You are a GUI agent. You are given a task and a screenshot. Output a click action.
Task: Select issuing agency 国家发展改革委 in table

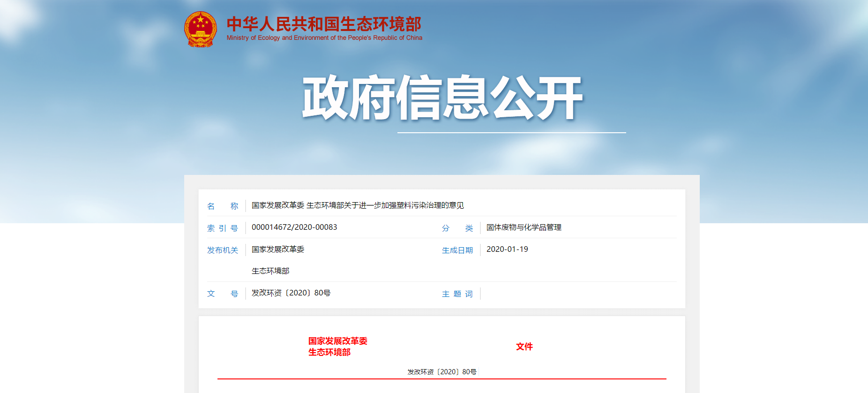278,249
